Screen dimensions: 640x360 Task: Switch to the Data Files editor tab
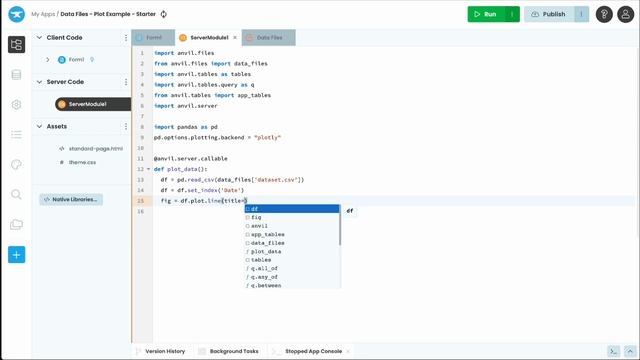tap(269, 38)
